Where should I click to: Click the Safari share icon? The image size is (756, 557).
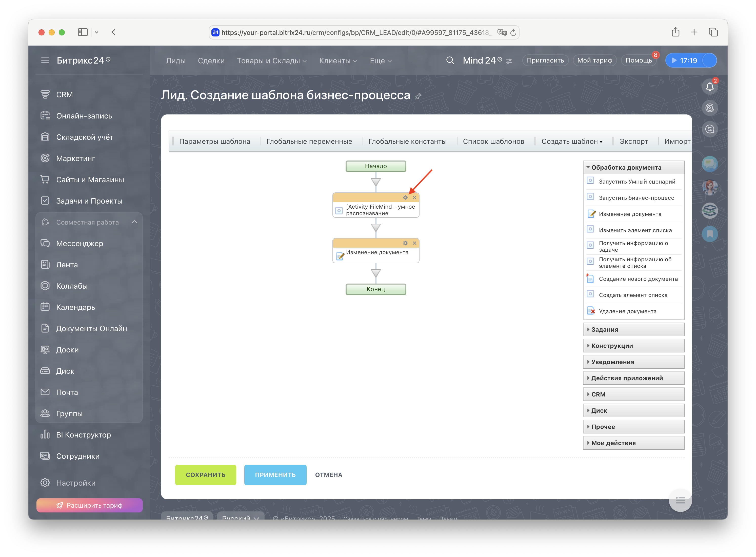coord(675,32)
